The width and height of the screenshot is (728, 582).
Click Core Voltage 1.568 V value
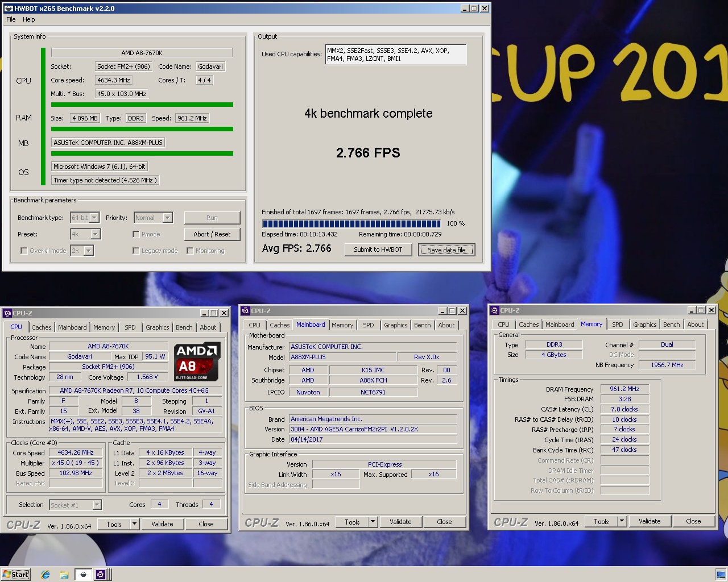147,377
